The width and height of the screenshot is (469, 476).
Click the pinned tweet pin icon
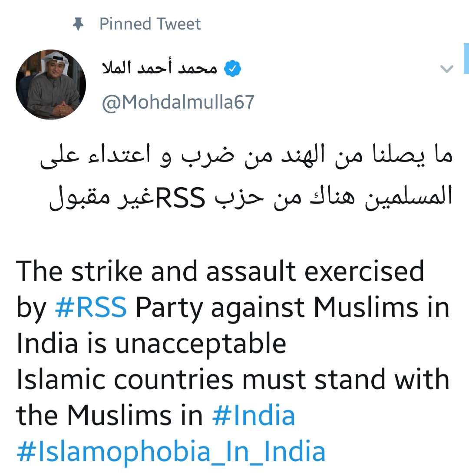click(x=78, y=24)
